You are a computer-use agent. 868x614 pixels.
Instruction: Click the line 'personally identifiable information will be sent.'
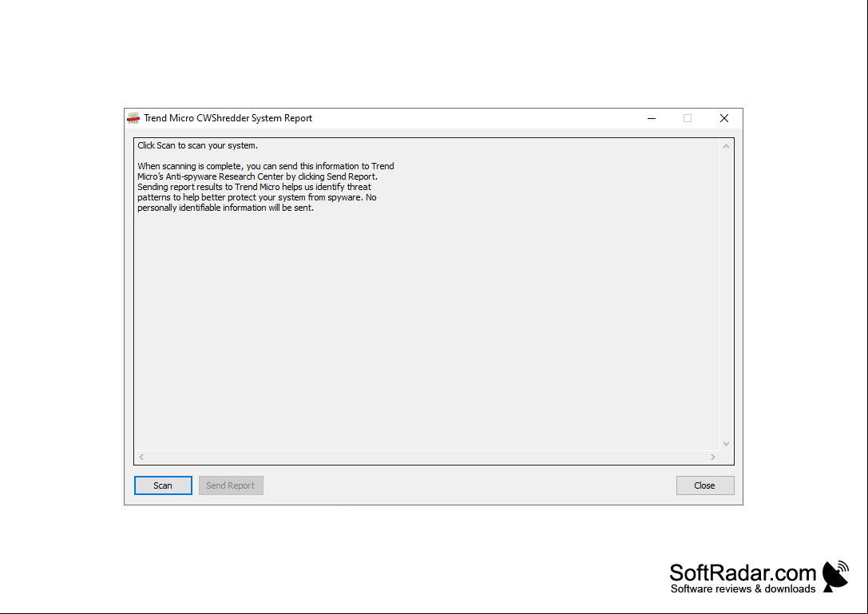[x=225, y=208]
